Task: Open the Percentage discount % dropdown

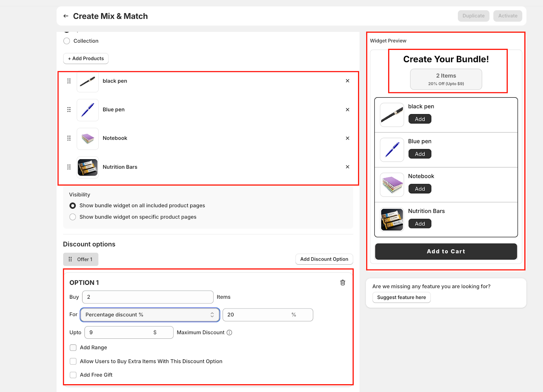Action: click(150, 315)
